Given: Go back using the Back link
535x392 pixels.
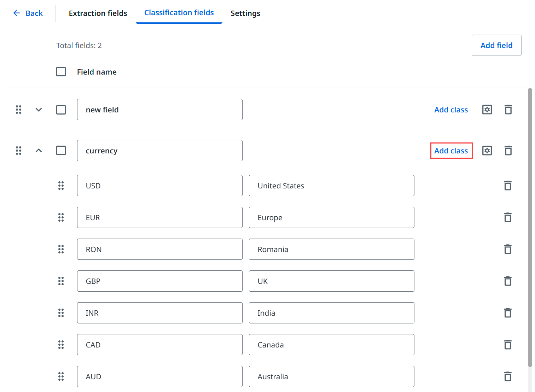Looking at the screenshot, I should pyautogui.click(x=28, y=13).
